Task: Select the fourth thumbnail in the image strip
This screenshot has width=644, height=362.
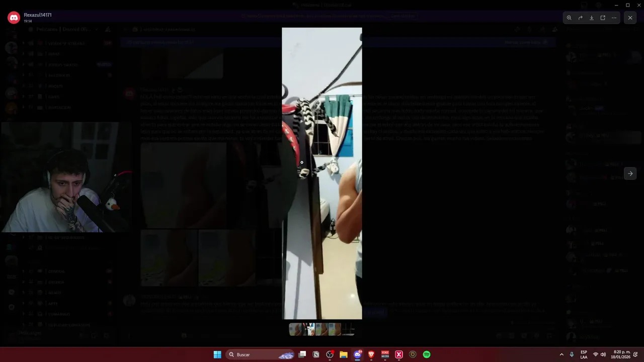Action: 335,329
